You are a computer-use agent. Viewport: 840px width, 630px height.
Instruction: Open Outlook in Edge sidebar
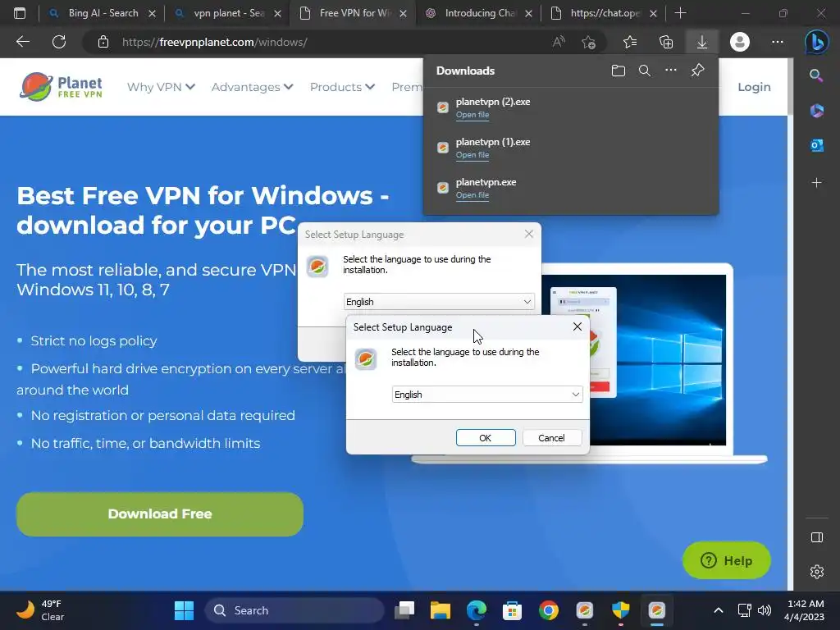tap(816, 145)
